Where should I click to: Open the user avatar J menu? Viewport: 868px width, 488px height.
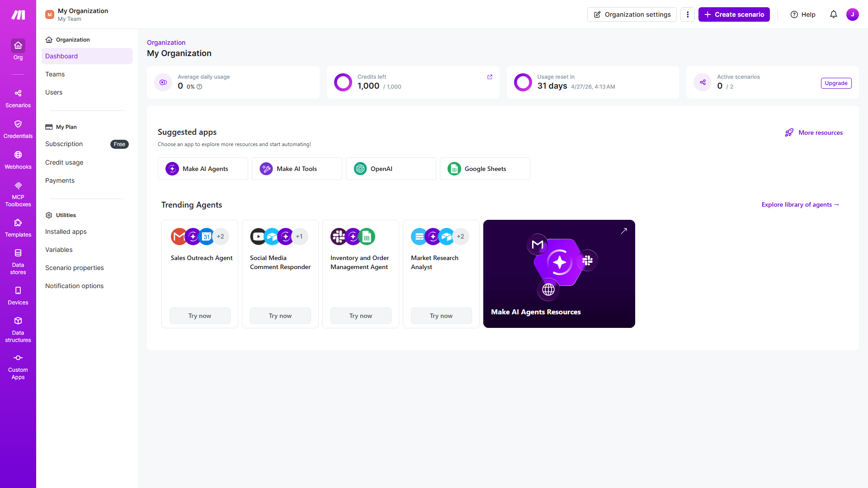(x=853, y=14)
